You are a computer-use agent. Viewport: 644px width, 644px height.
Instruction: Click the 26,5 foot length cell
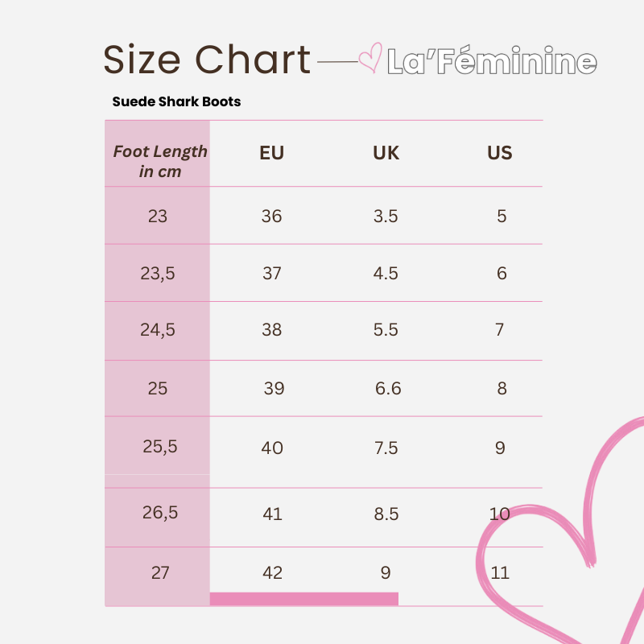click(159, 513)
